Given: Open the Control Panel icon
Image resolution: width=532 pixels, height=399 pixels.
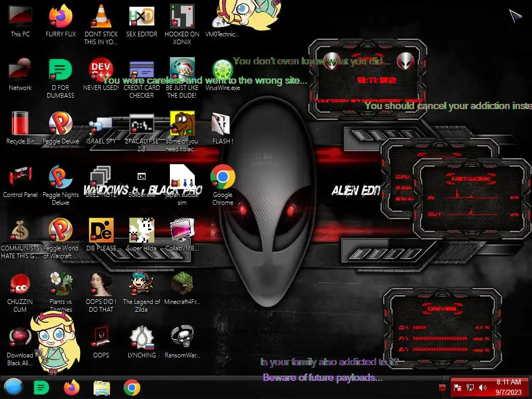Looking at the screenshot, I should 20,182.
